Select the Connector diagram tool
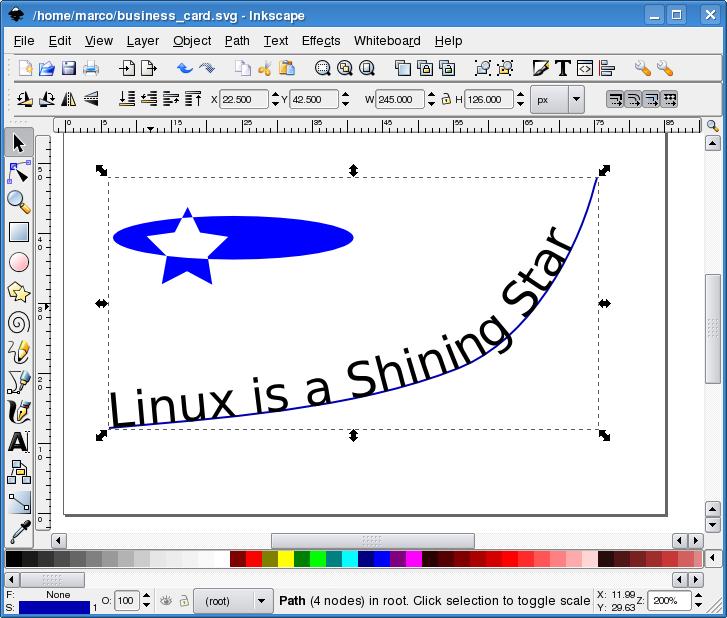Image resolution: width=727 pixels, height=618 pixels. point(19,472)
